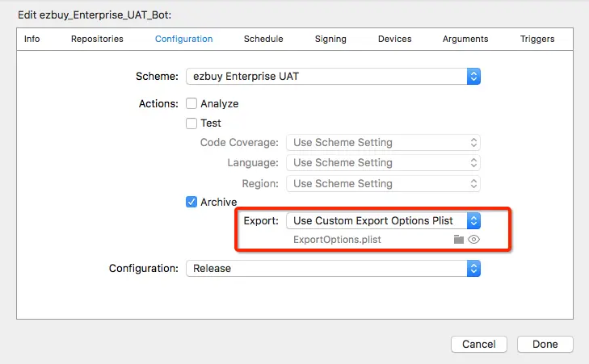Click folder icon next to ExportOptions.plist
The width and height of the screenshot is (589, 364).
pyautogui.click(x=459, y=240)
